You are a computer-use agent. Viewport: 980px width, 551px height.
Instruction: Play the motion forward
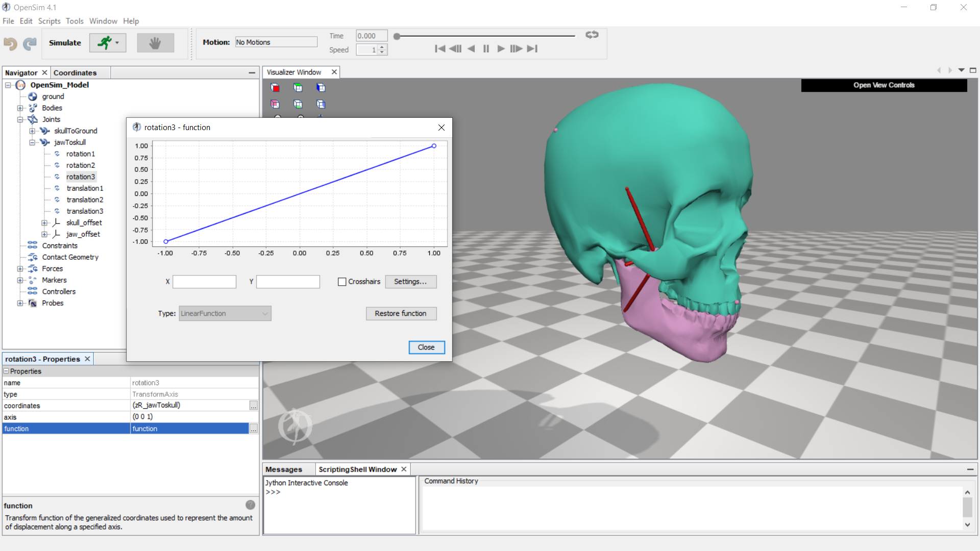click(x=501, y=48)
